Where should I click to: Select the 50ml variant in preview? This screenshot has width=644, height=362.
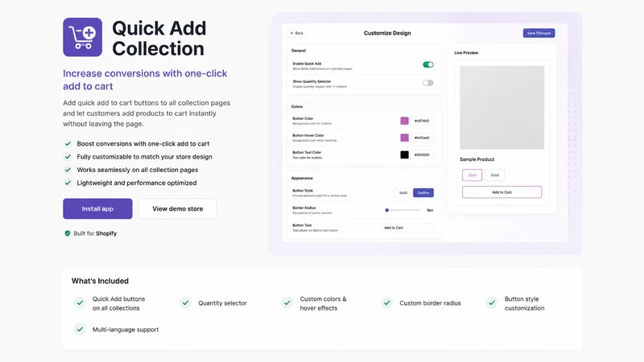coord(495,175)
